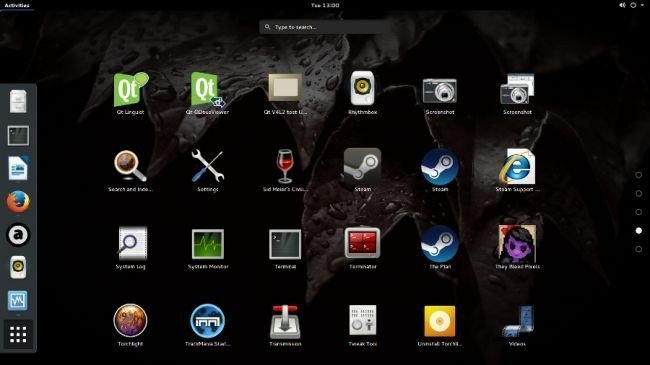This screenshot has height=365, width=650.
Task: Open the Terminal icon in the dock
Action: [18, 136]
